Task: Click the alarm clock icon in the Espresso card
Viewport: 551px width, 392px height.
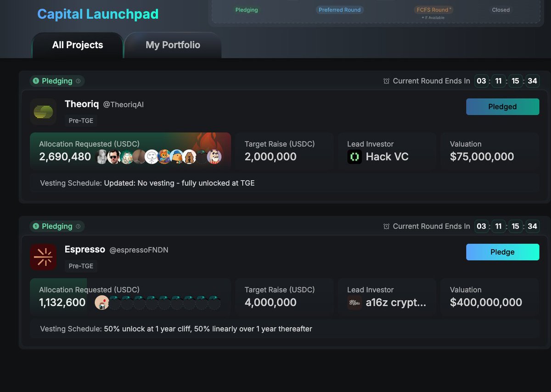Action: click(x=387, y=226)
